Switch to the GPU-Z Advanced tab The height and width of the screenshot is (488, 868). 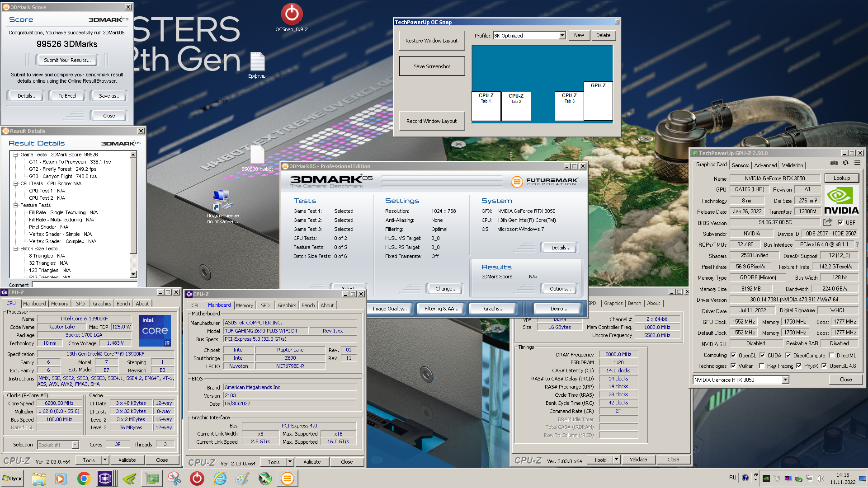coord(765,165)
